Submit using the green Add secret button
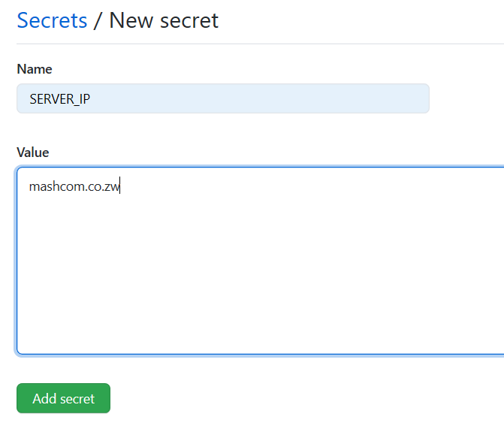Image resolution: width=504 pixels, height=441 pixels. point(63,398)
